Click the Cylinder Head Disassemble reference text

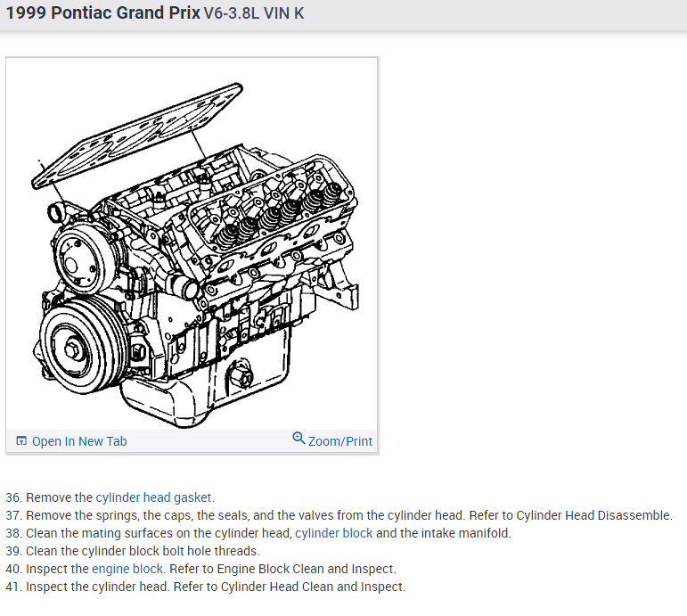[593, 515]
